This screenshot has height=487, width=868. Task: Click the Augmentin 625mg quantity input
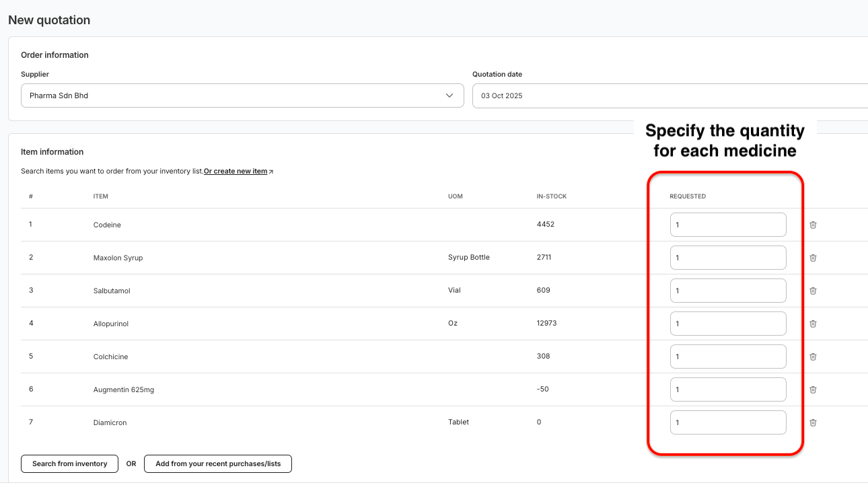(728, 389)
